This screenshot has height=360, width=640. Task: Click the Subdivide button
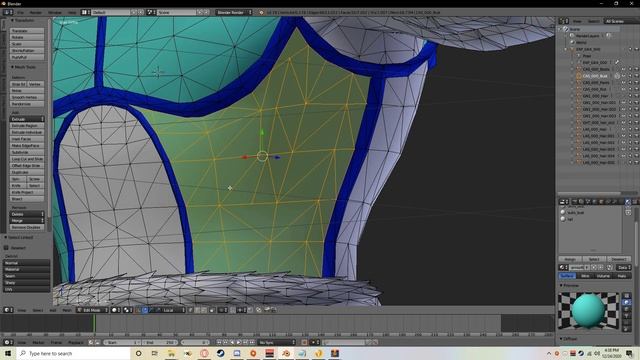click(27, 152)
